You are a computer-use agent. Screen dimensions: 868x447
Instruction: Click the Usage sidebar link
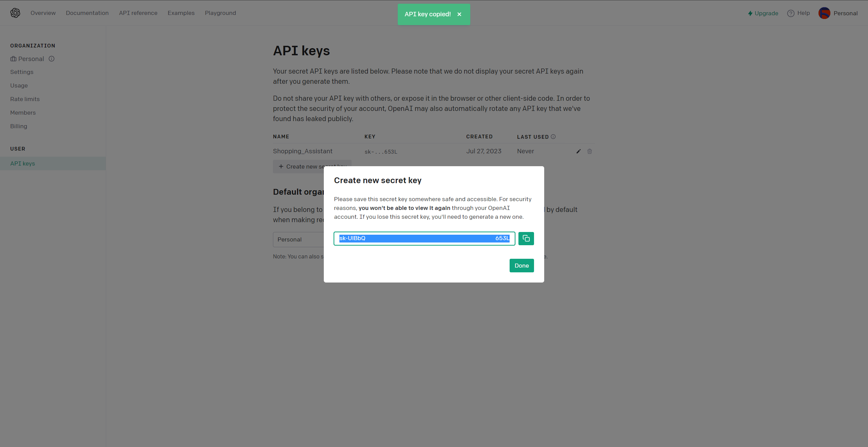pos(19,85)
